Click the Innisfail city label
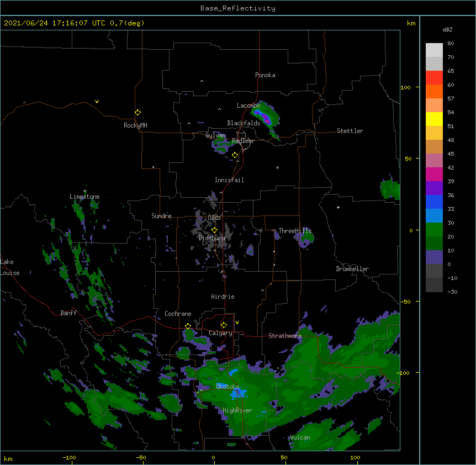This screenshot has height=465, width=476. point(229,180)
